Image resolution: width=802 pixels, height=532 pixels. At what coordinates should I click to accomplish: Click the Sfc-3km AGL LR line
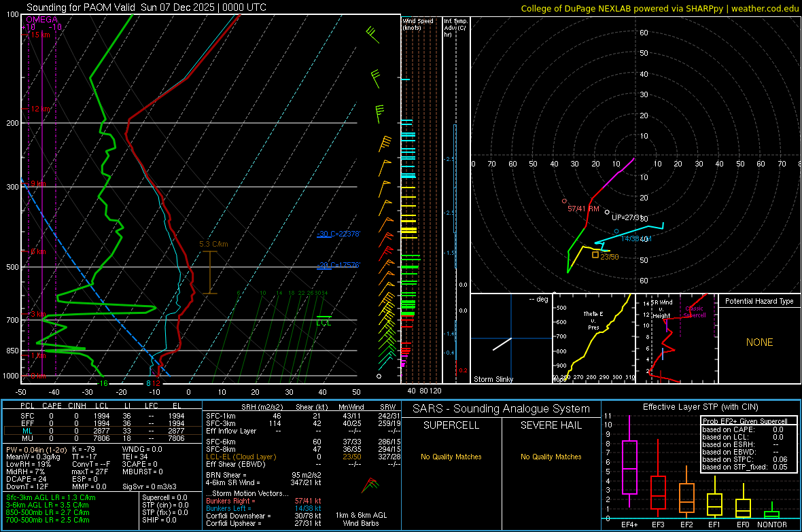coord(51,497)
